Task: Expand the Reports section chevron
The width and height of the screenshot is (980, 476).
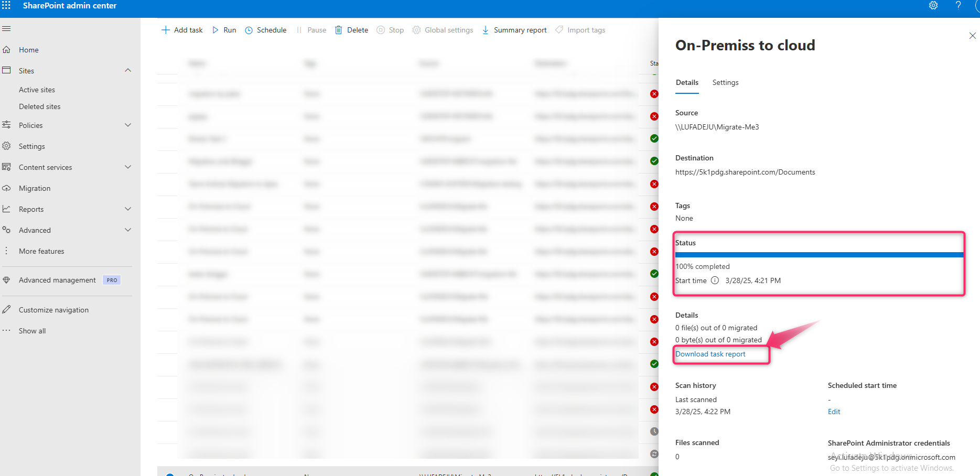Action: pos(128,209)
